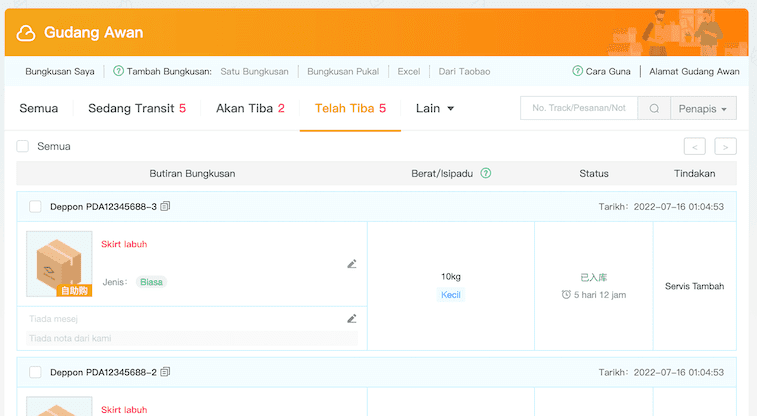Click Tiada nota dari kami text
The height and width of the screenshot is (416, 757).
coord(70,338)
